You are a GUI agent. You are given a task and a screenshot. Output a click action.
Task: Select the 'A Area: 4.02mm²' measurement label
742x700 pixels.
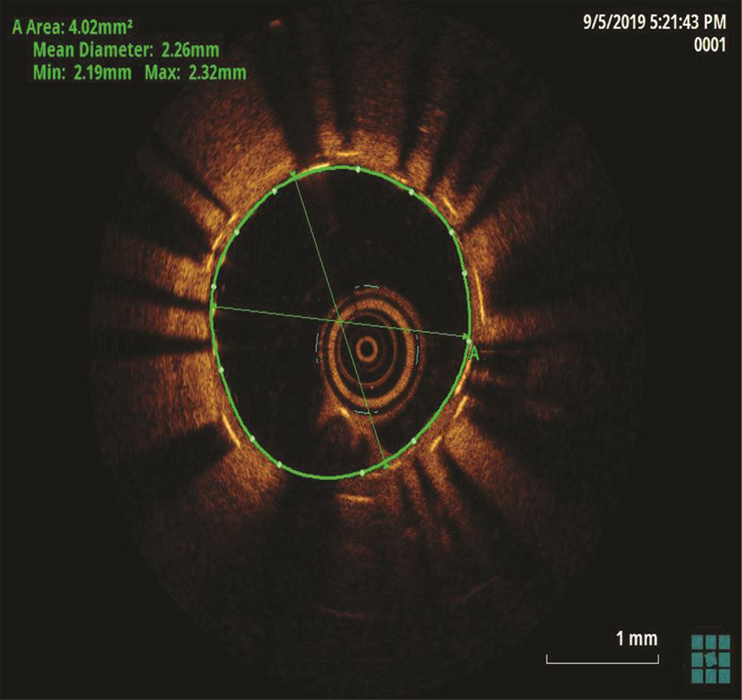tap(72, 27)
